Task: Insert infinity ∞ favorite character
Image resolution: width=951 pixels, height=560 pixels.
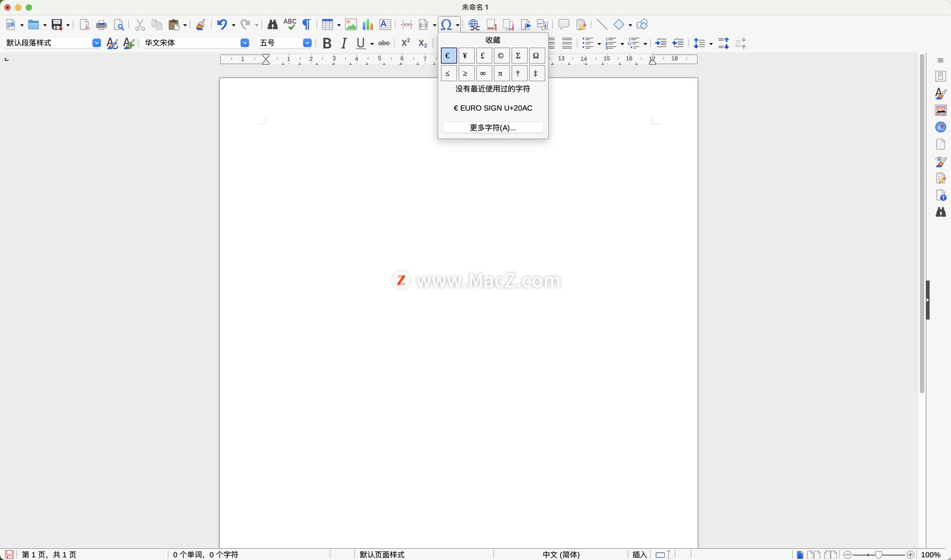Action: point(483,73)
